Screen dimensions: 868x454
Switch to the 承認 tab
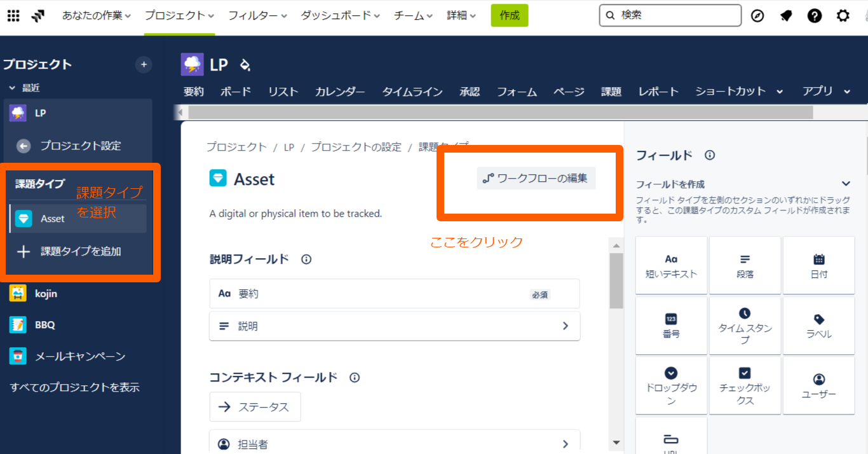point(470,92)
